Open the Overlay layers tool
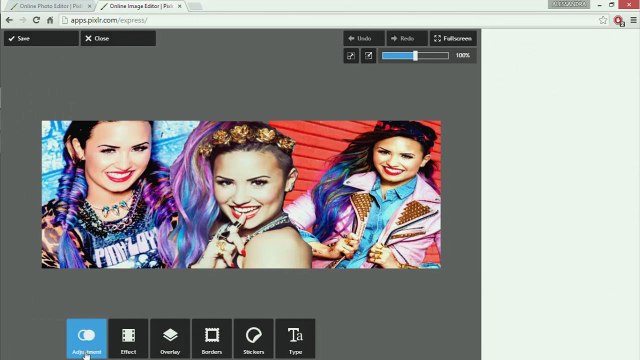This screenshot has height=360, width=640. (170, 338)
